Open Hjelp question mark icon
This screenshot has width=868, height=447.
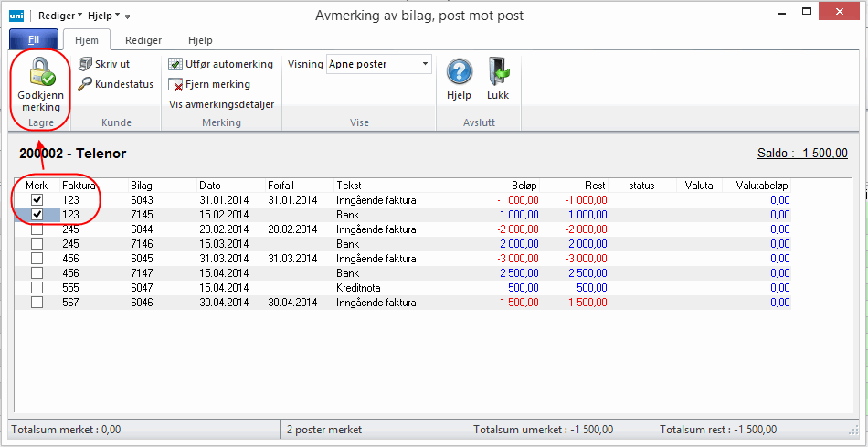[459, 72]
